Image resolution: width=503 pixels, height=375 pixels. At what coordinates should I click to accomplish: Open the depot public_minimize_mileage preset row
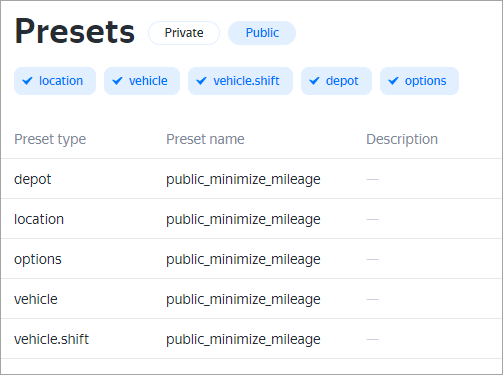tap(252, 179)
